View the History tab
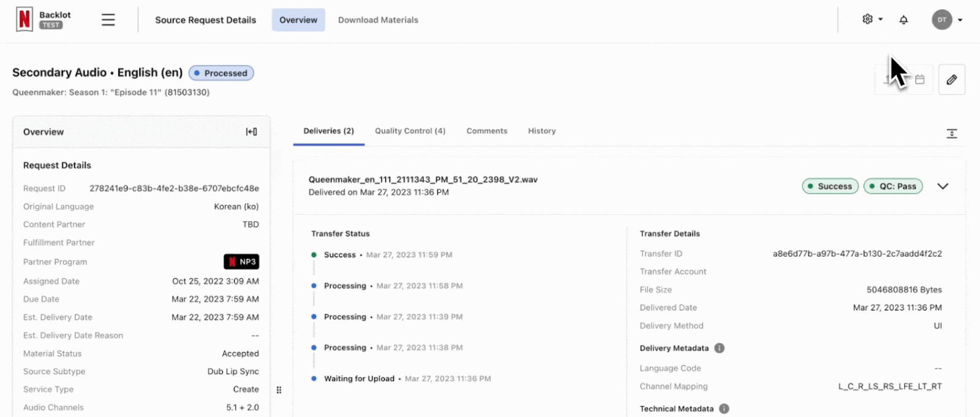 pos(542,131)
